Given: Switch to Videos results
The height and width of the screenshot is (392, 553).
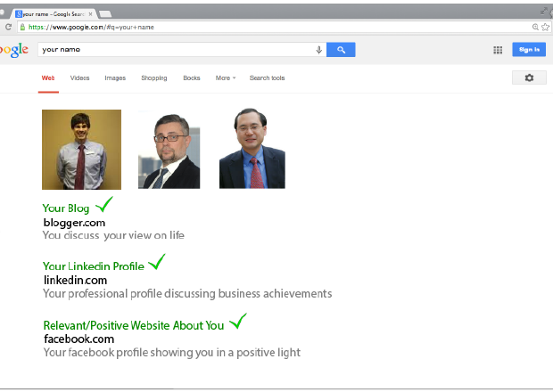Looking at the screenshot, I should click(x=79, y=78).
